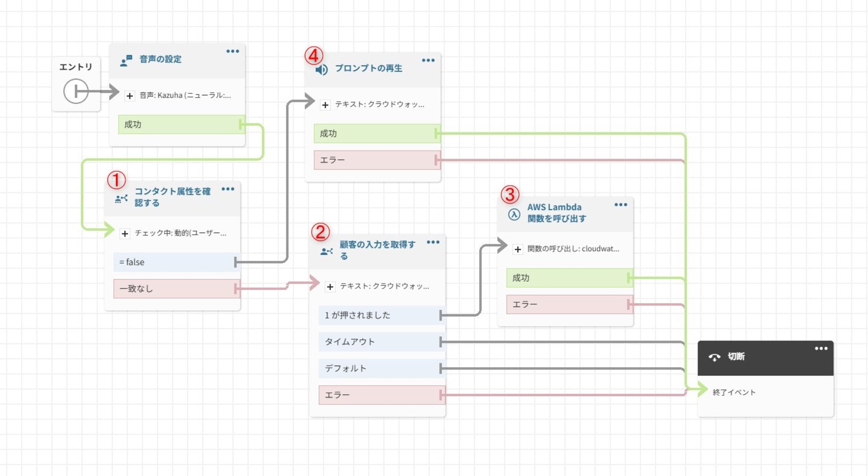
Task: Select the デフォルト branch
Action: pos(382,369)
